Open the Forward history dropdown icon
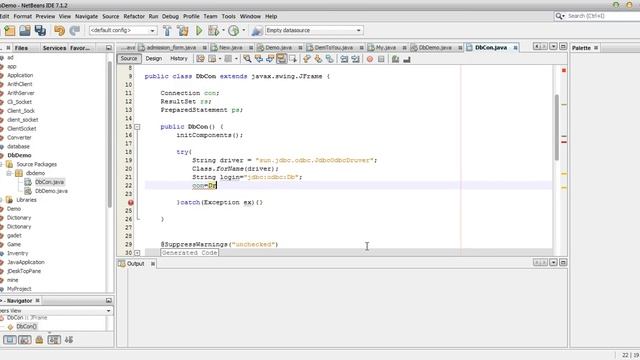The width and height of the screenshot is (640, 360). pyautogui.click(x=228, y=59)
